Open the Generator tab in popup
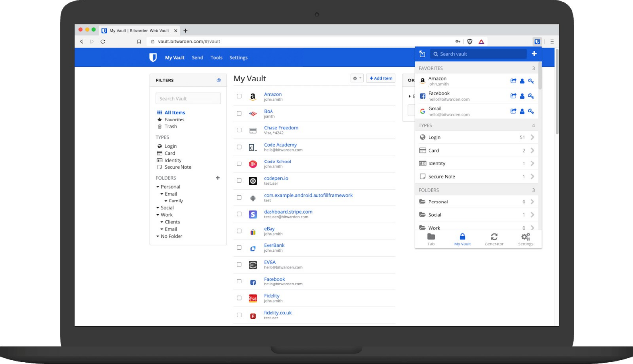The image size is (633, 364). coord(494,239)
